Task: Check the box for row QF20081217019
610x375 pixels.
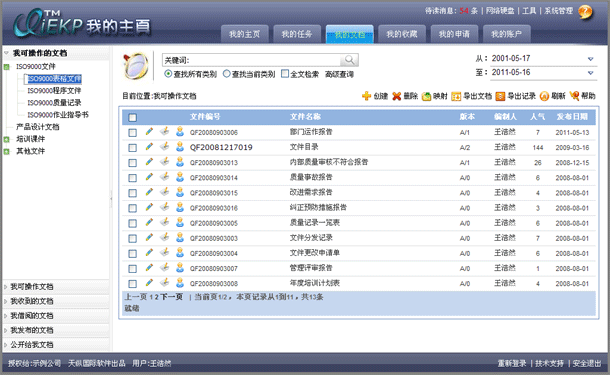Action: 133,148
